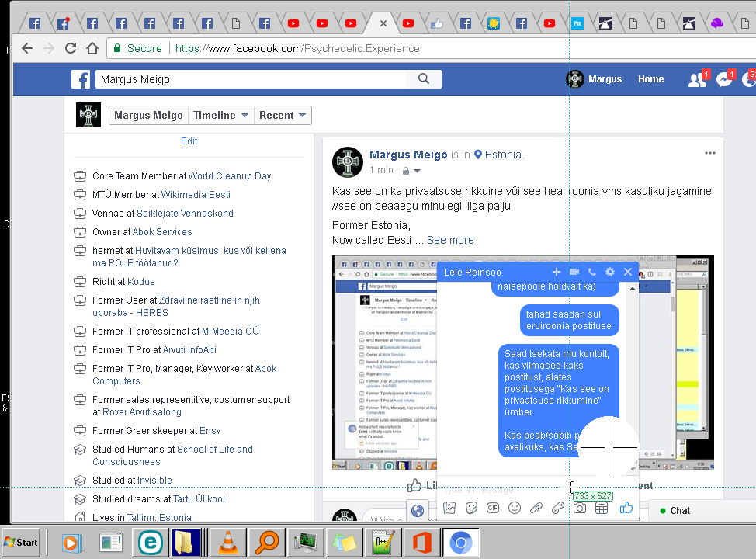The image size is (756, 559).
Task: Open the Wikimedia Eesti link
Action: [x=196, y=194]
